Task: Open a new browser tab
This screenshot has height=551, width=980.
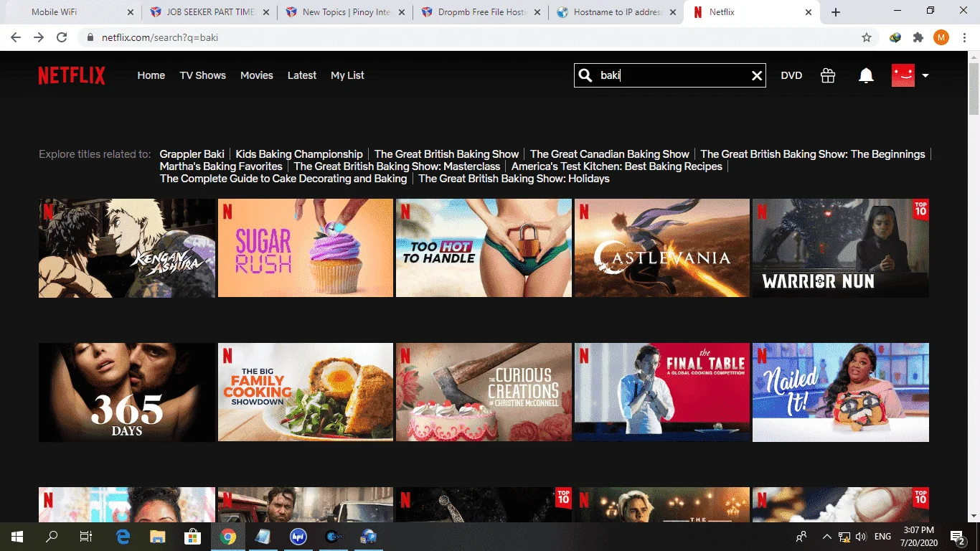Action: (x=836, y=12)
